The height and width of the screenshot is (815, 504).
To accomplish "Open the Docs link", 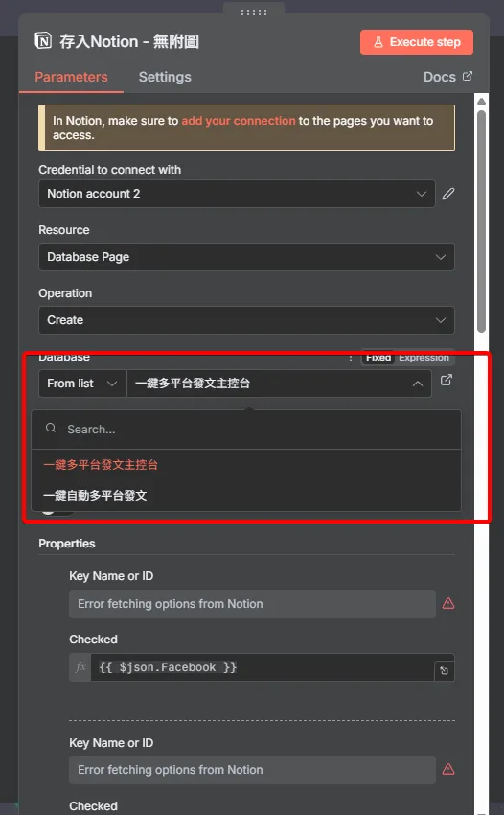I will [x=447, y=77].
